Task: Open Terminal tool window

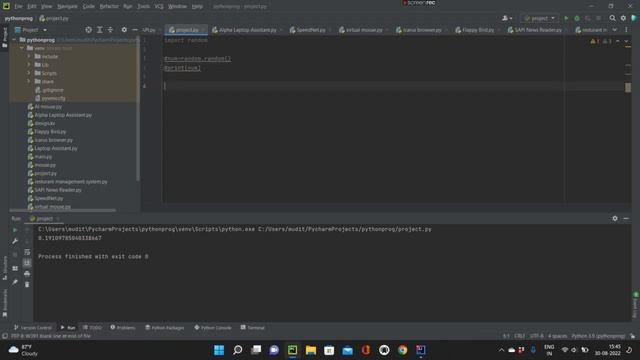Action: click(x=253, y=327)
